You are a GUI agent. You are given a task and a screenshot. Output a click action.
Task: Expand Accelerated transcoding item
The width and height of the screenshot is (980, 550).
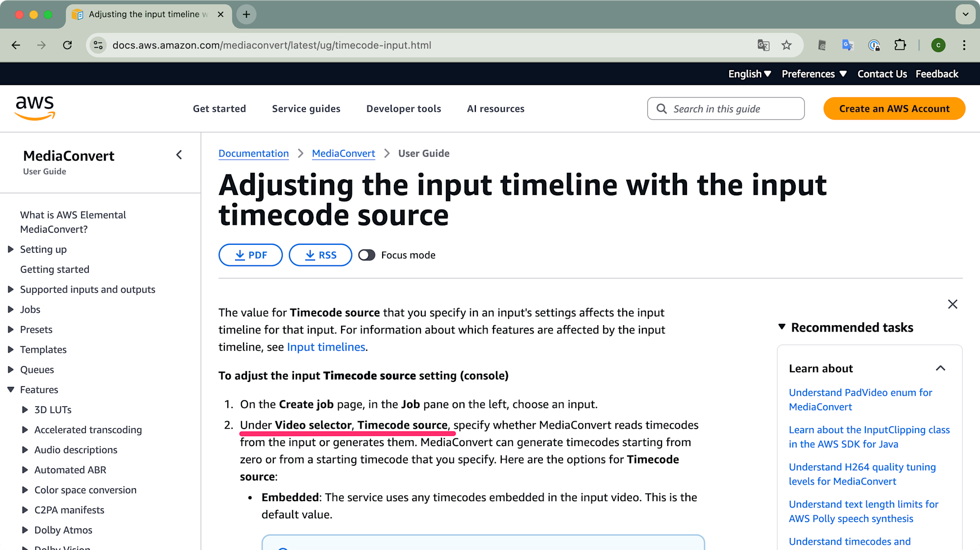click(x=25, y=430)
